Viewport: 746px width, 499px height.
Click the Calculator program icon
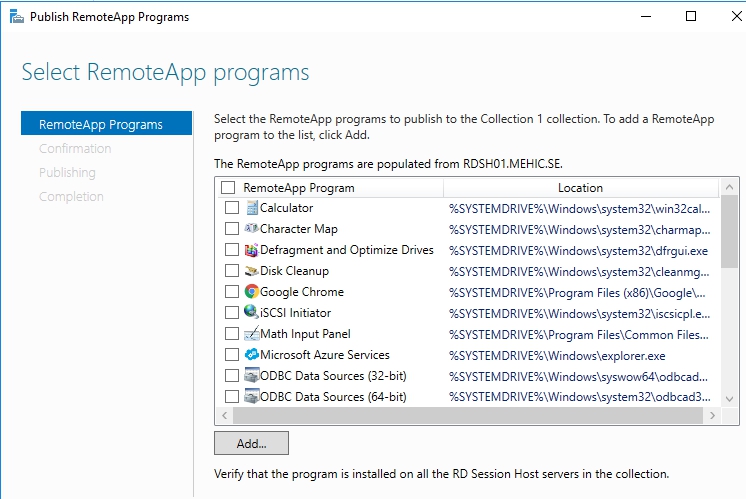251,208
